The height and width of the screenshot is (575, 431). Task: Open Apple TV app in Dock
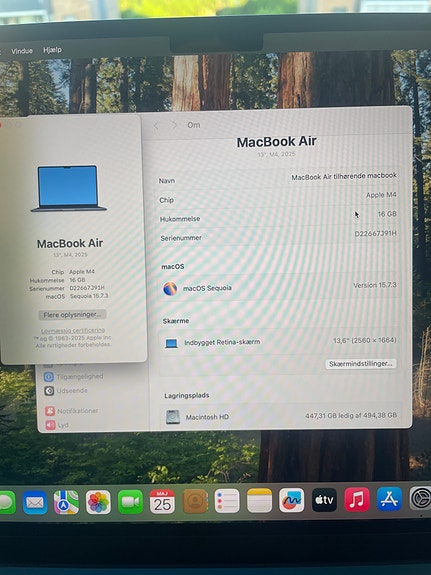pyautogui.click(x=324, y=499)
